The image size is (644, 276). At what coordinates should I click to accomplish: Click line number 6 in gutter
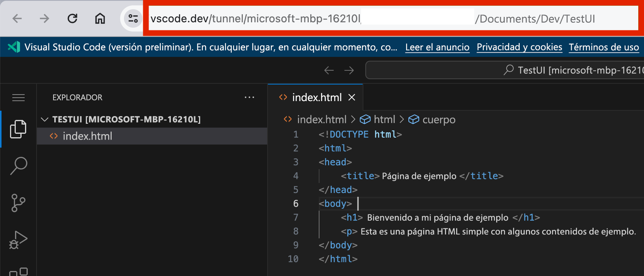[296, 203]
